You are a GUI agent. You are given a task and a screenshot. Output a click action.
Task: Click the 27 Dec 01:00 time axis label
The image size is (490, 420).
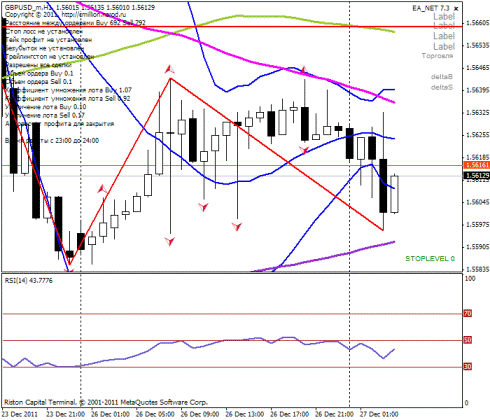(x=379, y=414)
